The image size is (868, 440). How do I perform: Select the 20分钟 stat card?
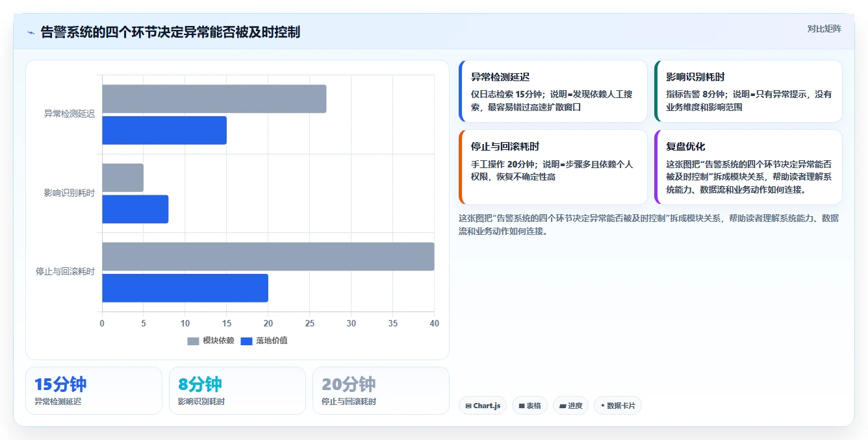(381, 391)
